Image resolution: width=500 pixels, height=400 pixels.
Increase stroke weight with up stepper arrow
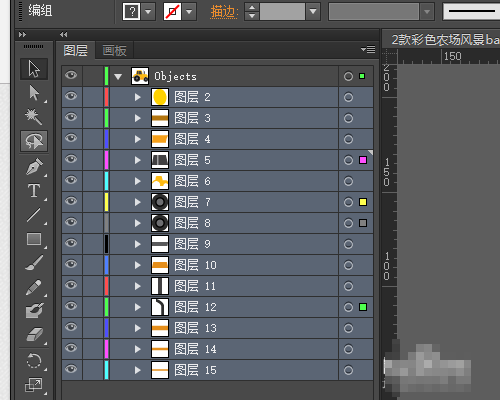[x=252, y=7]
